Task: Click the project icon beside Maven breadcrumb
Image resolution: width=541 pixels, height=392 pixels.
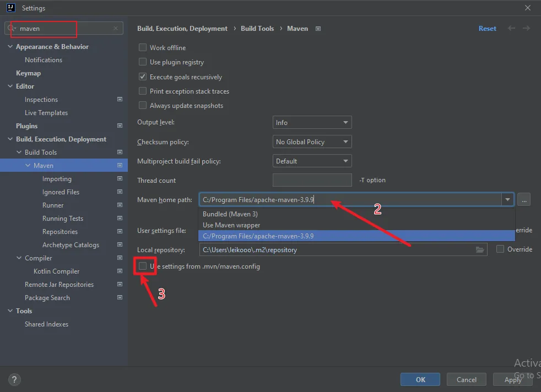Action: pyautogui.click(x=318, y=29)
